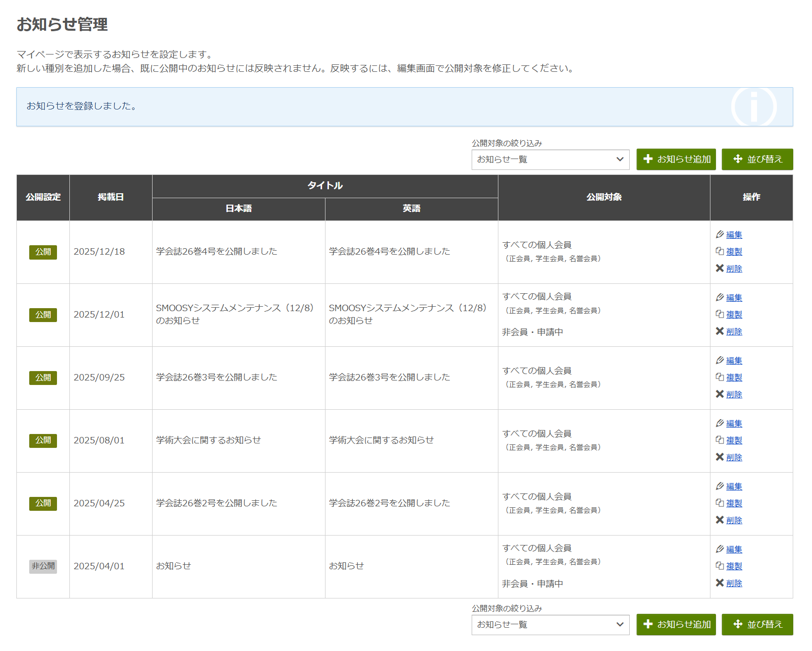
Task: Click the plus icon on お知らせ追加 button
Action: [648, 159]
